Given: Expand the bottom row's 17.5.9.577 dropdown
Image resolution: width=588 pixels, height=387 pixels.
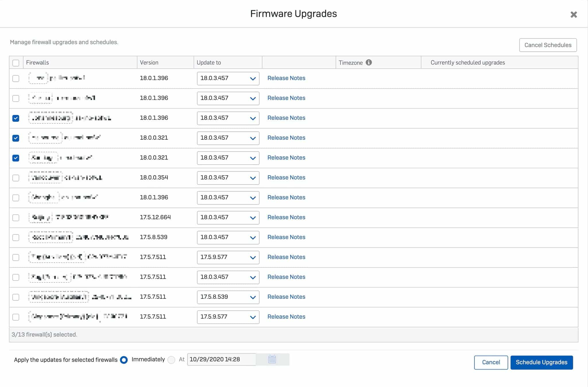Looking at the screenshot, I should [x=228, y=317].
